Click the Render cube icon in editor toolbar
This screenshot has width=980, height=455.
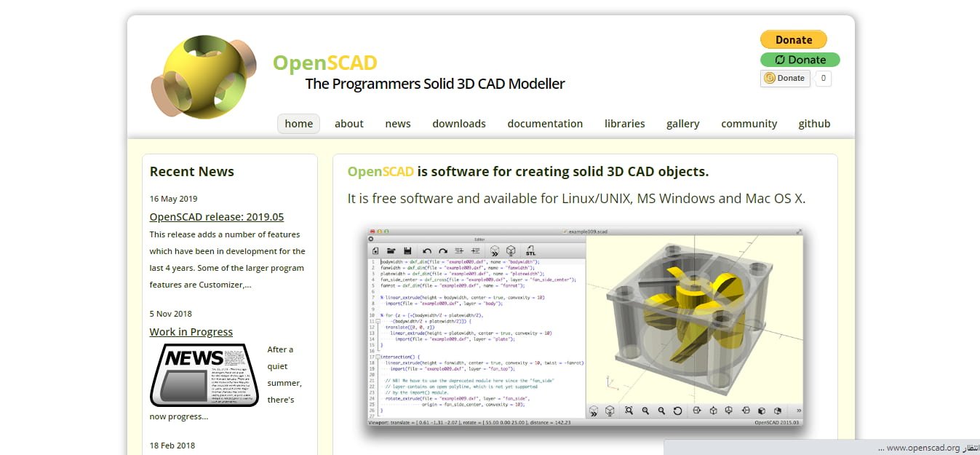point(511,250)
